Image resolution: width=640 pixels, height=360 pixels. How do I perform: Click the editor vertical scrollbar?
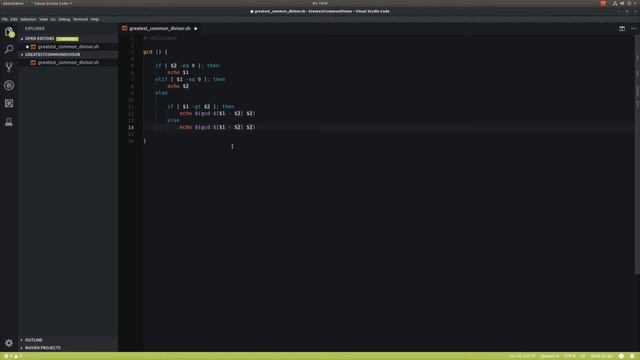point(637,155)
